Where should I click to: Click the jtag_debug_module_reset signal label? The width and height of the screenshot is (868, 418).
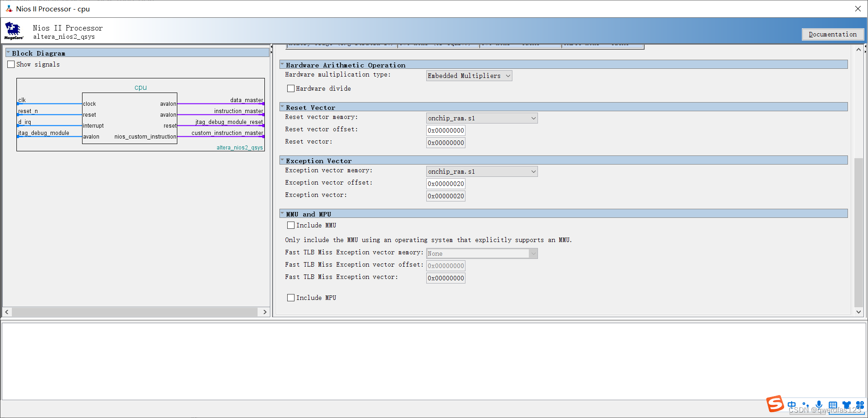pos(229,122)
